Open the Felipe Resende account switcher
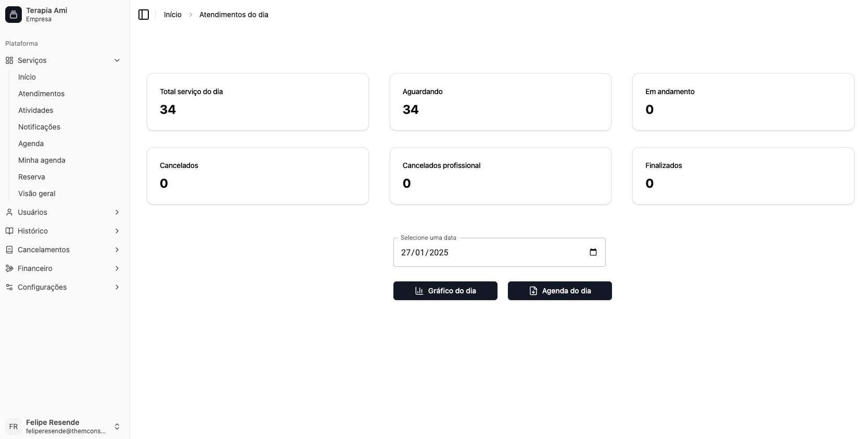 [117, 427]
